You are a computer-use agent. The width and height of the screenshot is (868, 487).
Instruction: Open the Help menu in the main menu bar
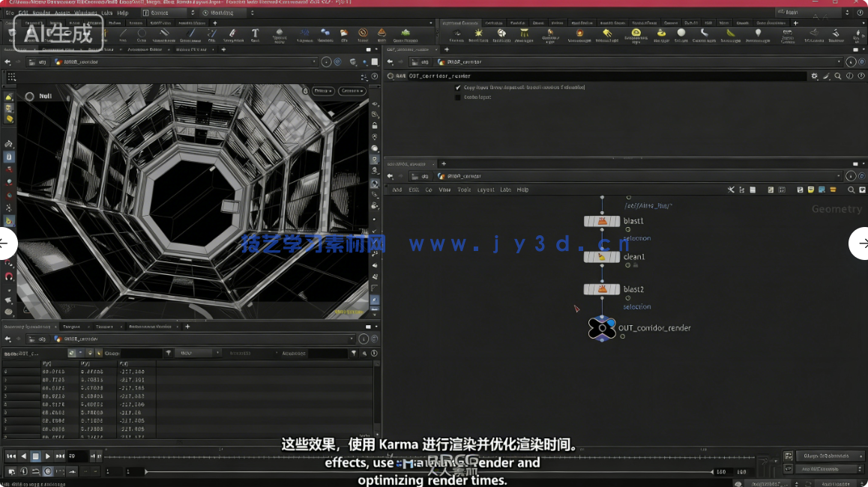coord(123,13)
